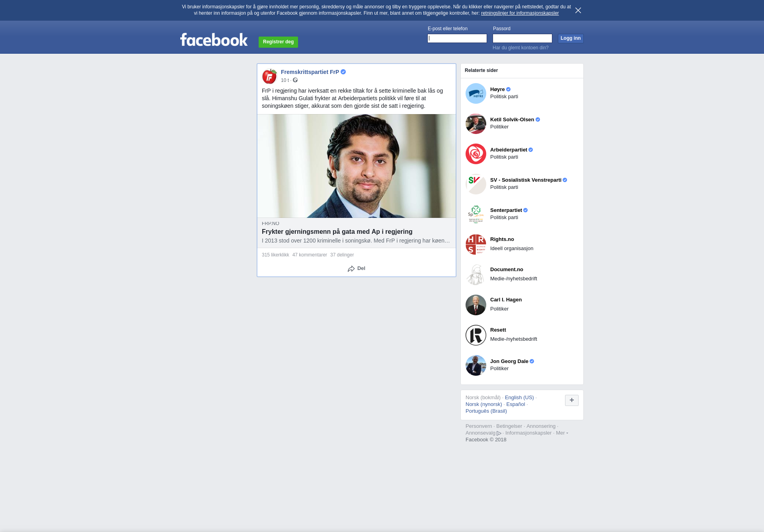764x532 pixels.
Task: Click the plus button for more languages
Action: click(572, 400)
